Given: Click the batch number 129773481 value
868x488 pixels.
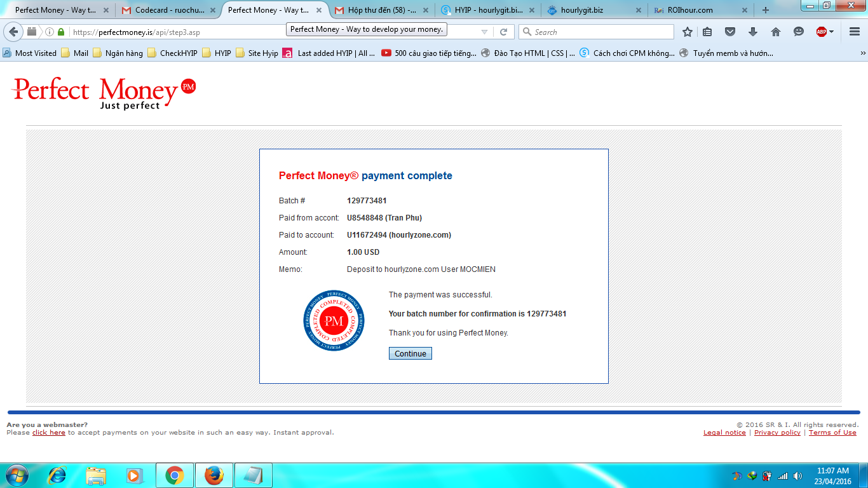Looking at the screenshot, I should click(367, 201).
